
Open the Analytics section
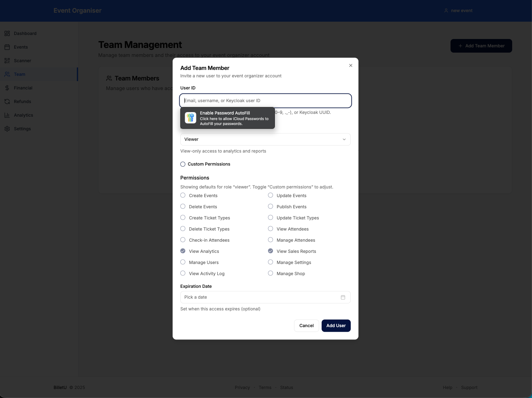(x=39, y=115)
